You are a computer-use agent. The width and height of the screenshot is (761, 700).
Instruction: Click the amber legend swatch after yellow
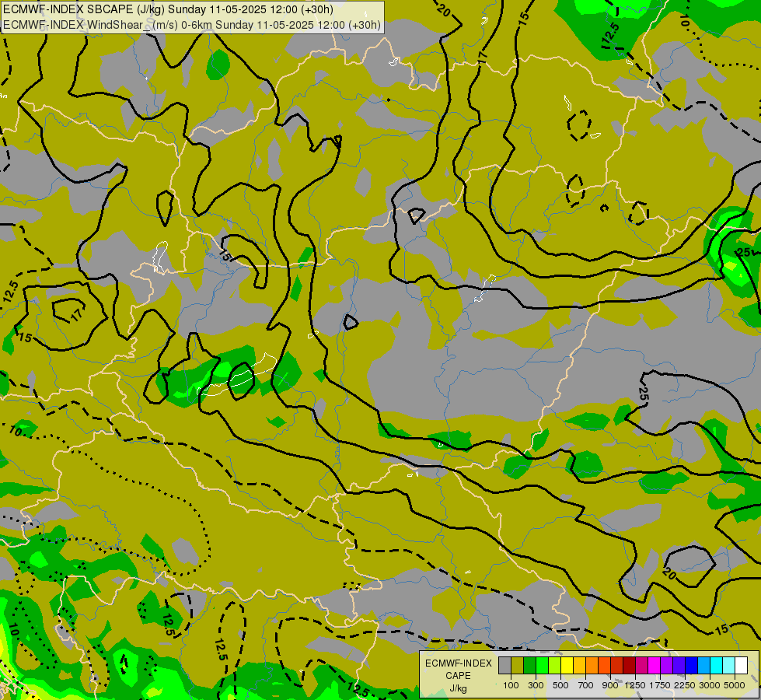(579, 665)
